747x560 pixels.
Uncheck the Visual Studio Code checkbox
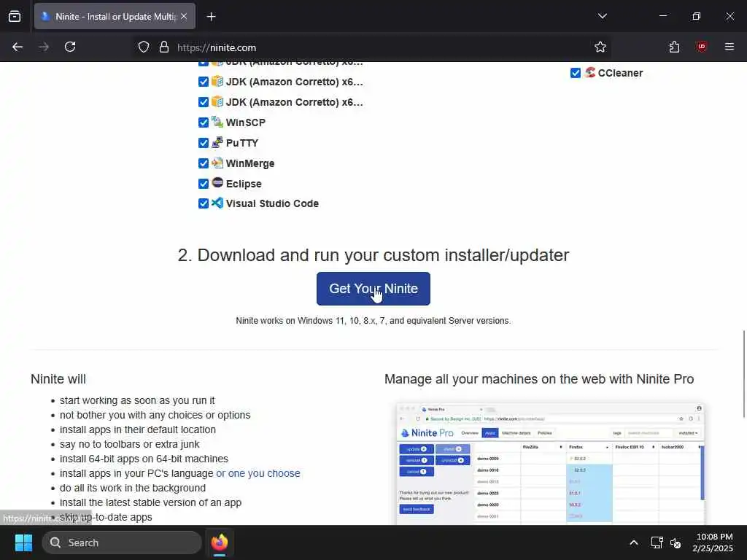(x=204, y=203)
